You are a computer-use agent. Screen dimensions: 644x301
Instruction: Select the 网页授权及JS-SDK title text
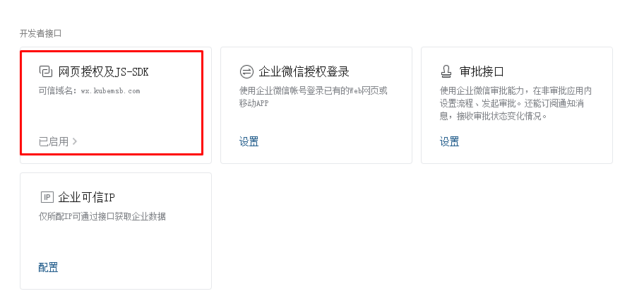104,72
